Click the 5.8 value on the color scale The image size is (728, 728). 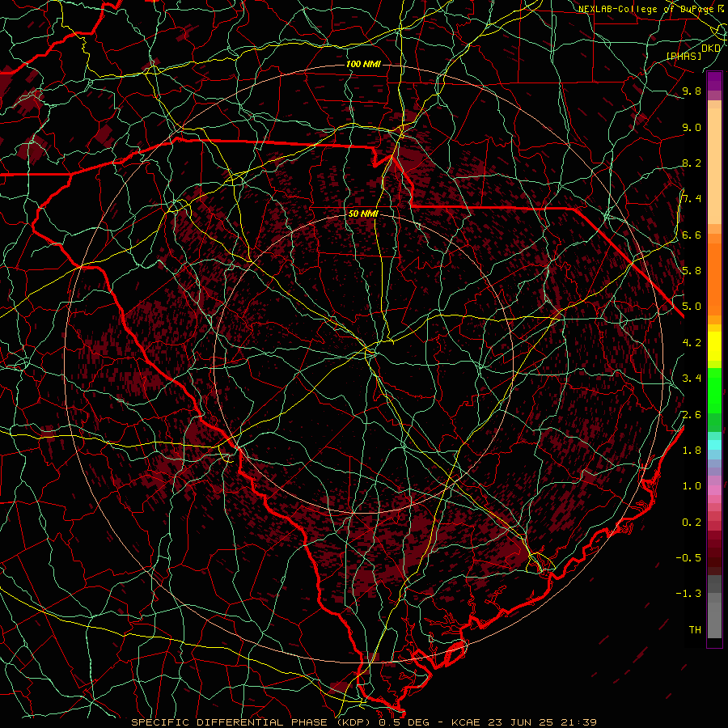692,271
